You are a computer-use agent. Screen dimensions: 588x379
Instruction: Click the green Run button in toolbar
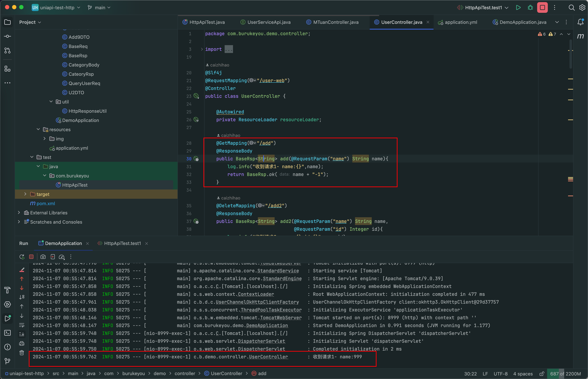tap(518, 8)
